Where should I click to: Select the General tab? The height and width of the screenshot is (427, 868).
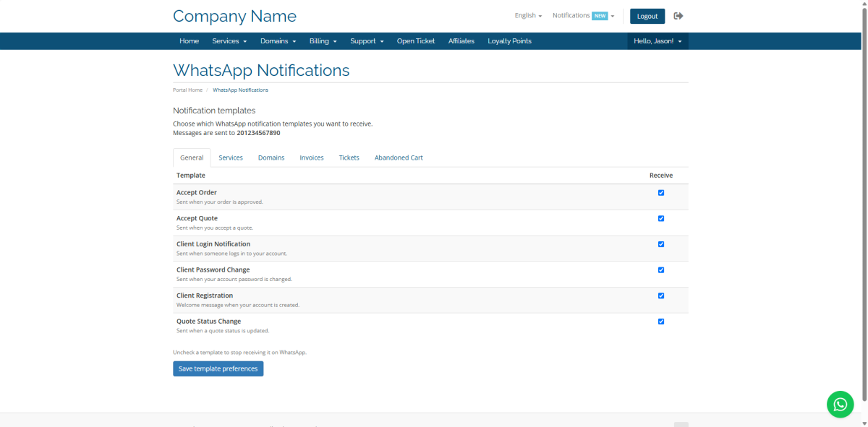tap(192, 158)
